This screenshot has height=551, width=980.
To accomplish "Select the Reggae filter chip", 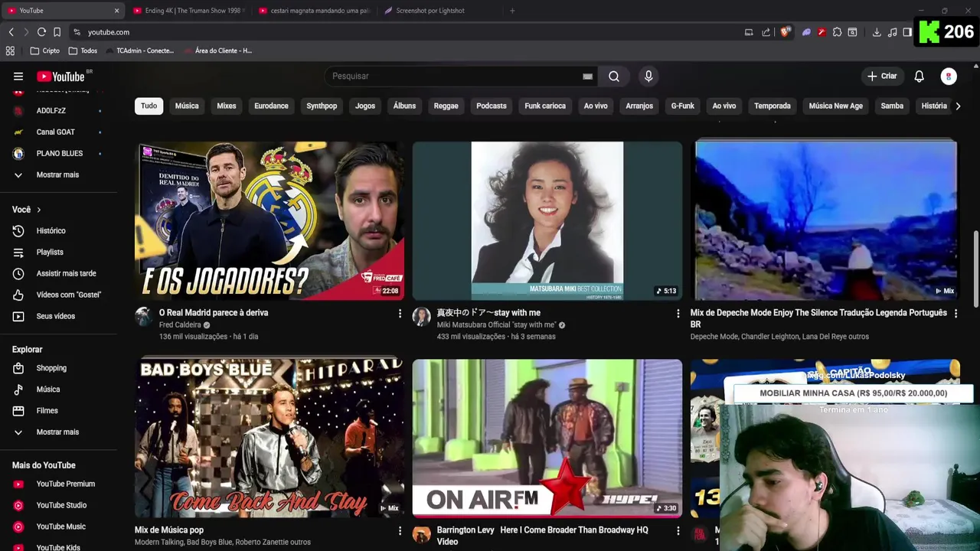I will [x=446, y=106].
